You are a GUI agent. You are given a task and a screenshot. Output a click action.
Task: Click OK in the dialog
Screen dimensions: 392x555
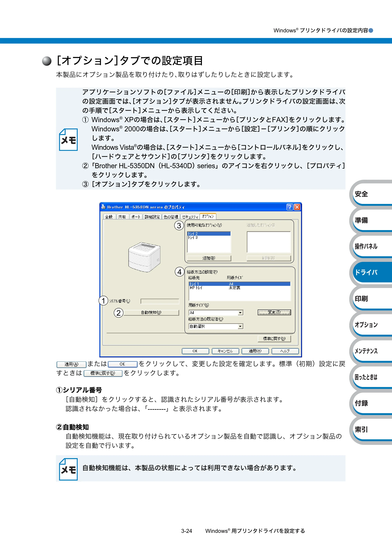(x=195, y=351)
